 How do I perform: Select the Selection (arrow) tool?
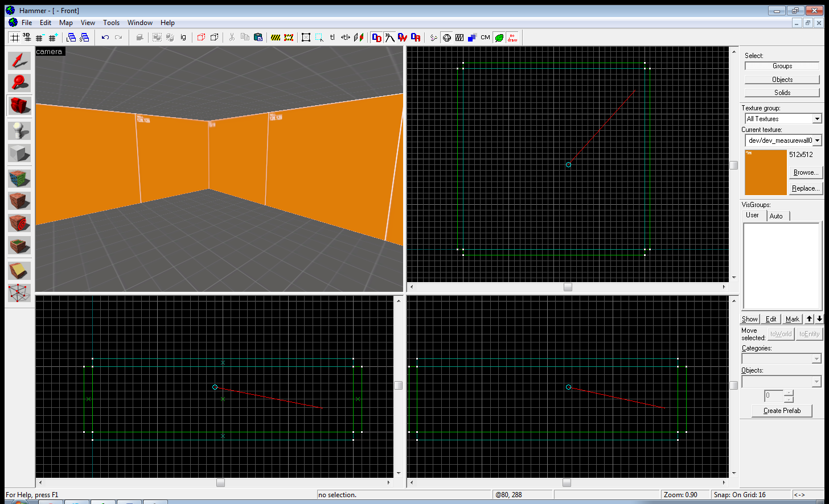click(19, 60)
